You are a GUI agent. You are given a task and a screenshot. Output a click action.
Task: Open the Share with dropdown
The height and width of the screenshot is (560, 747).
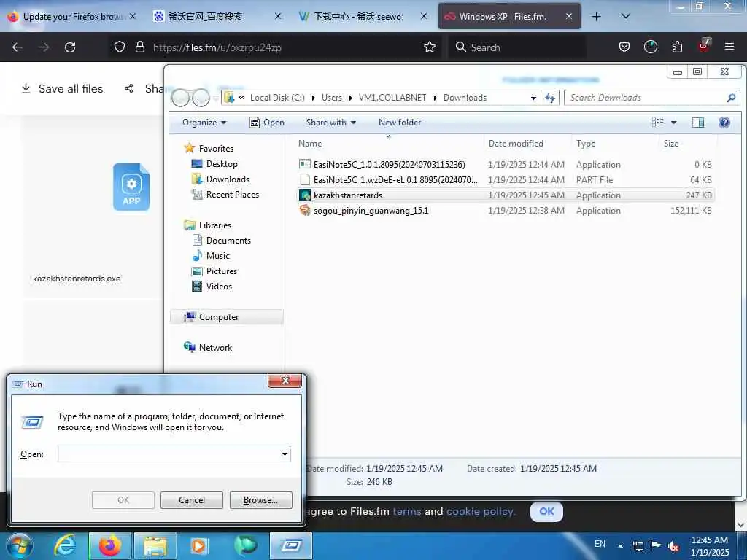(331, 122)
